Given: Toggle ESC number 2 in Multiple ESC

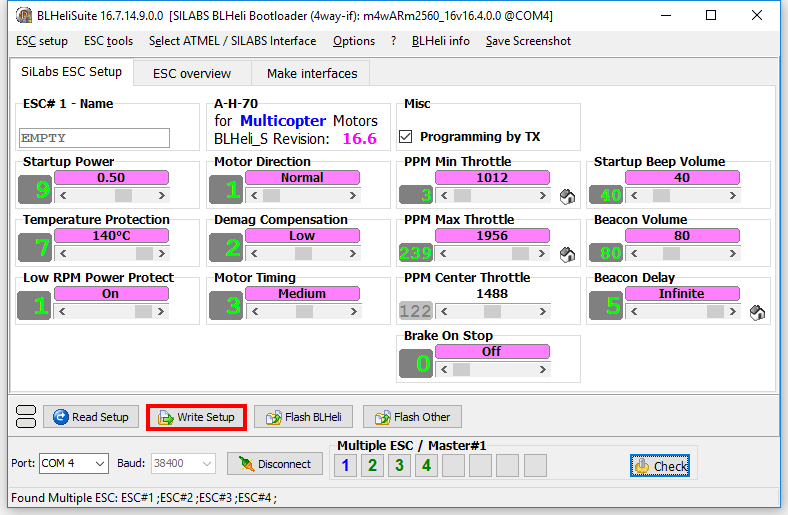Looking at the screenshot, I should (372, 465).
